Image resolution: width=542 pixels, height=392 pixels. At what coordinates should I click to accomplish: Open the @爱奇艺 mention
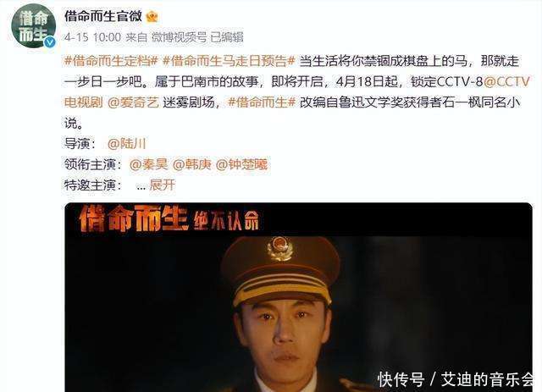134,102
